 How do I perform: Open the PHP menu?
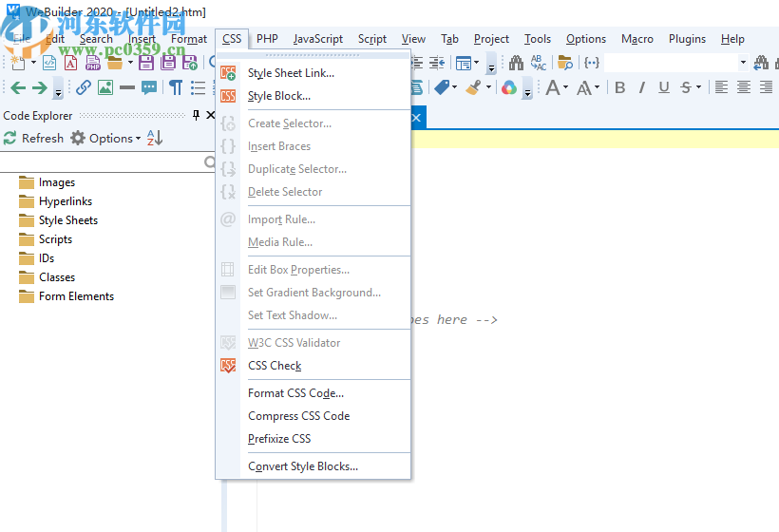click(267, 39)
